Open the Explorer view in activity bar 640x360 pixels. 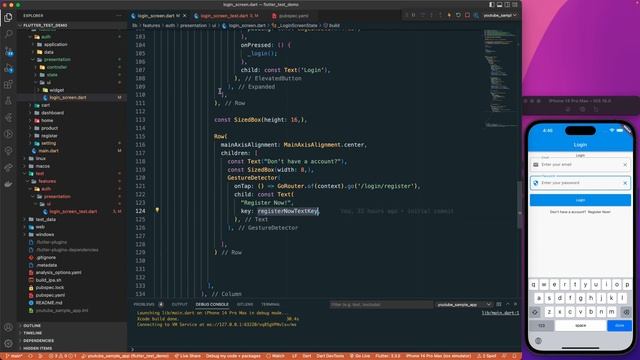(8, 17)
